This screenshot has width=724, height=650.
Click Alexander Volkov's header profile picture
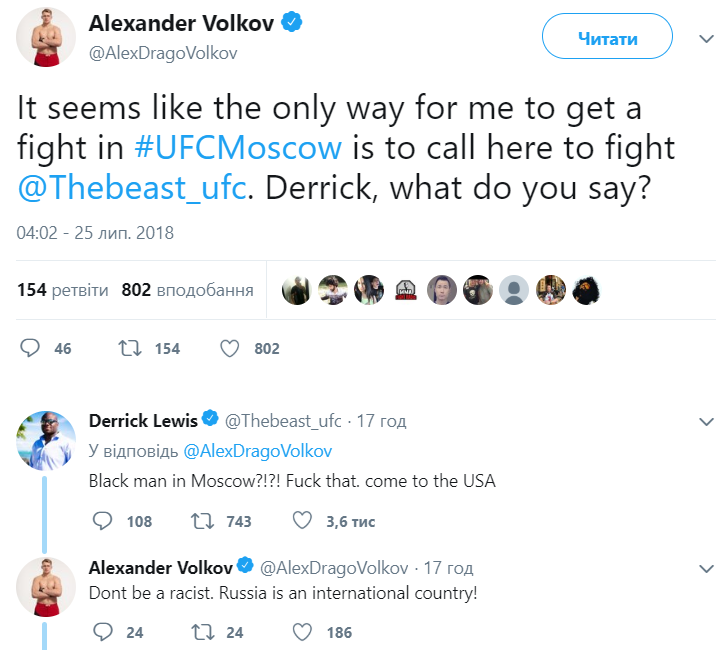point(46,38)
